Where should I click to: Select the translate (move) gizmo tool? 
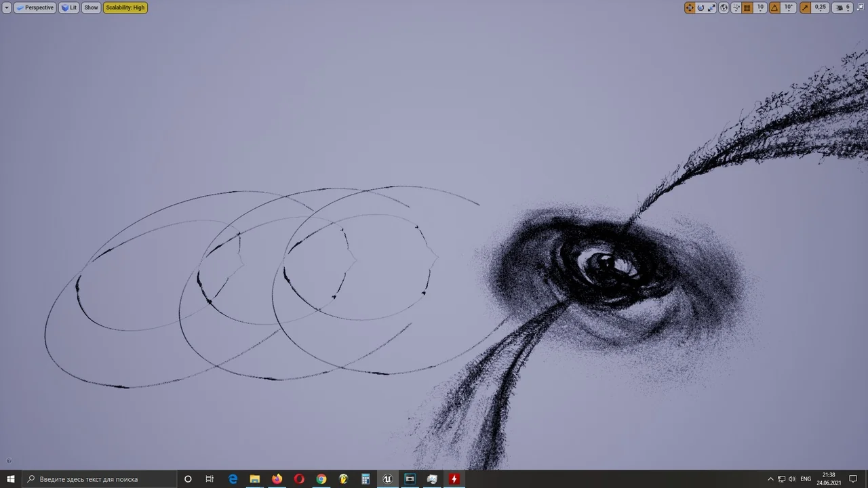click(x=690, y=7)
